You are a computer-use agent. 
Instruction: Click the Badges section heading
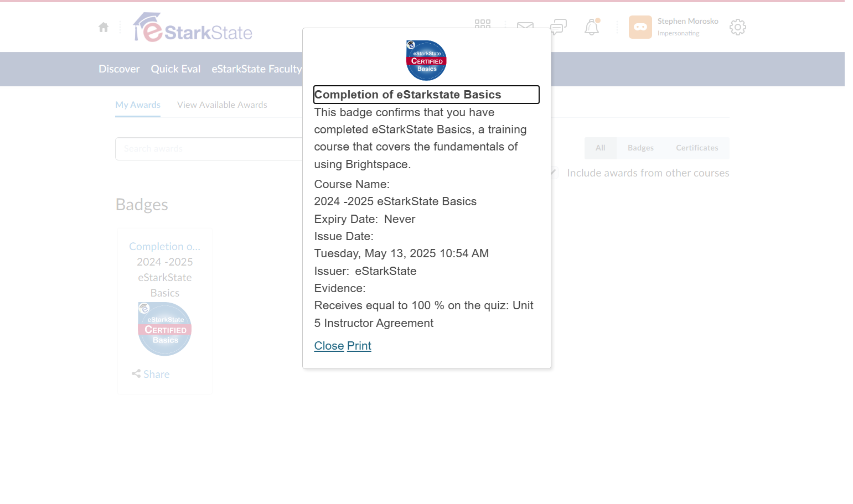142,205
